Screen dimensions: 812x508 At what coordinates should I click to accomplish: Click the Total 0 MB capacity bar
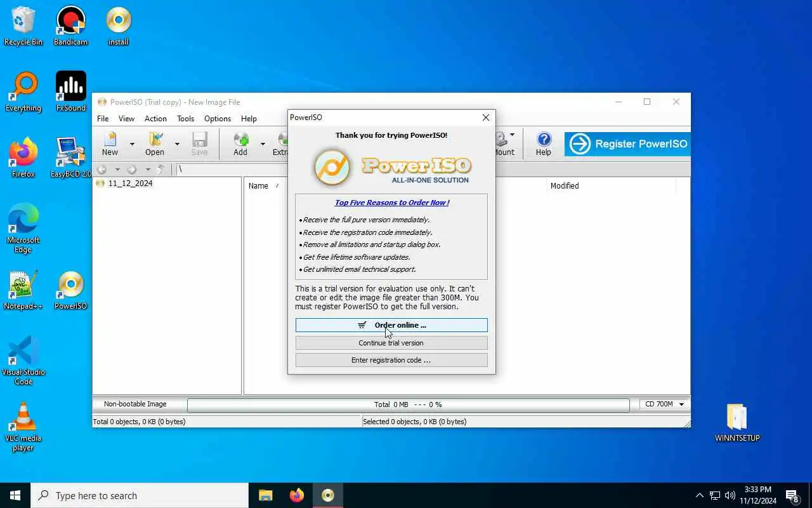pos(408,404)
